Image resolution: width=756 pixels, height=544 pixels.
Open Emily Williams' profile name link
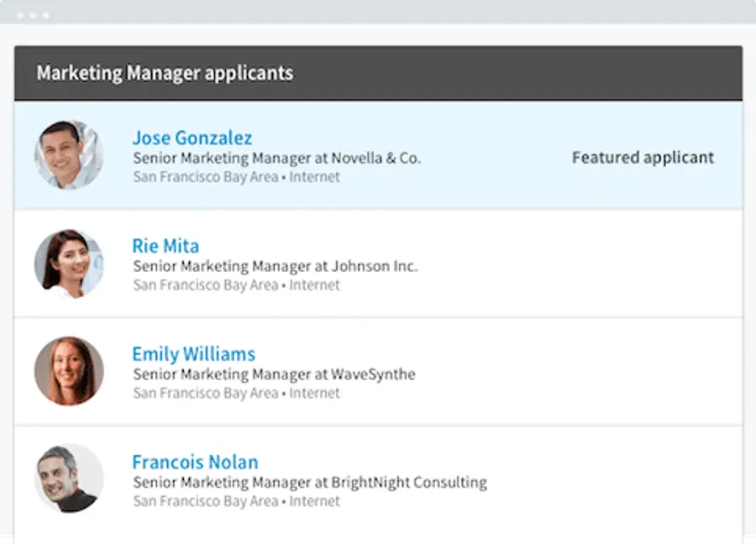[x=193, y=353]
